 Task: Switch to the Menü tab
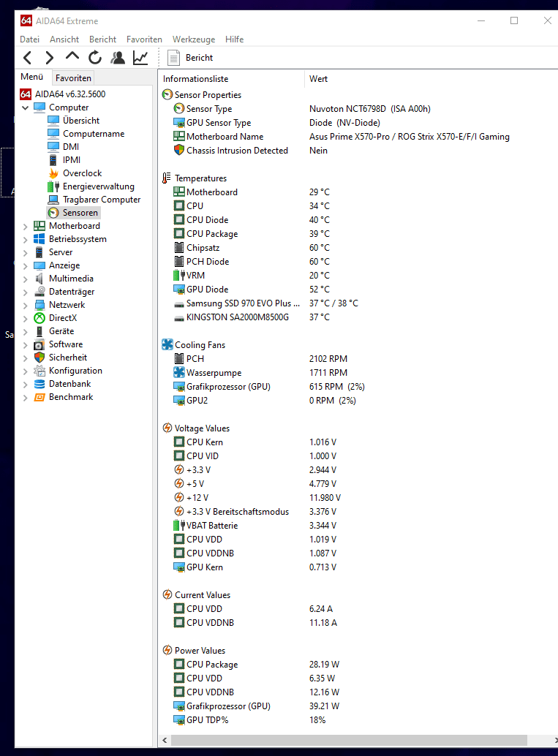tap(32, 77)
